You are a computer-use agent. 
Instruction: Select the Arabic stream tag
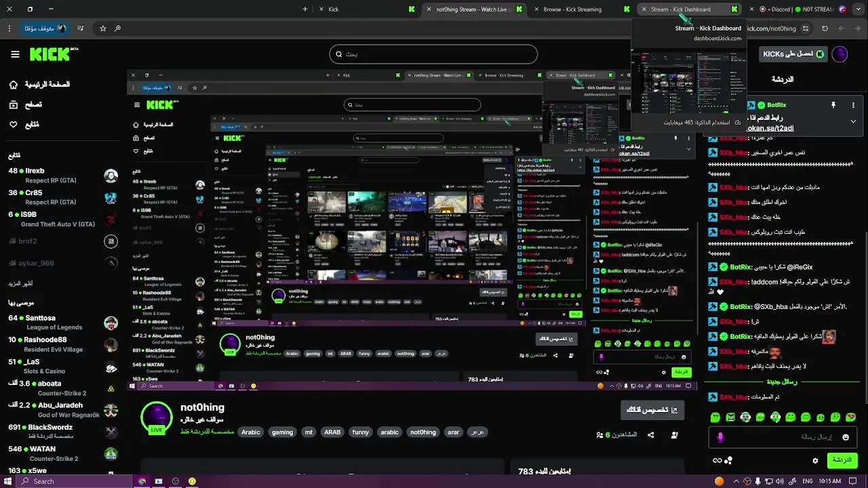coord(251,432)
